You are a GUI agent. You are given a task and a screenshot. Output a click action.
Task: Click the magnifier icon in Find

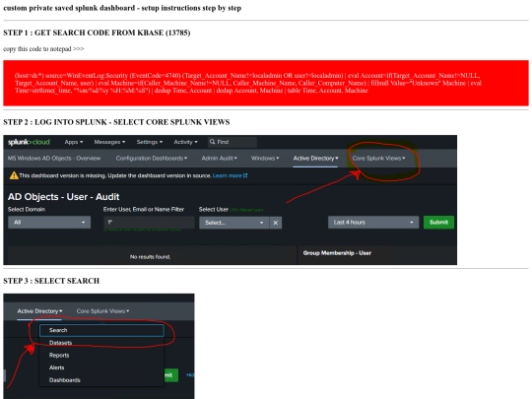(213, 142)
